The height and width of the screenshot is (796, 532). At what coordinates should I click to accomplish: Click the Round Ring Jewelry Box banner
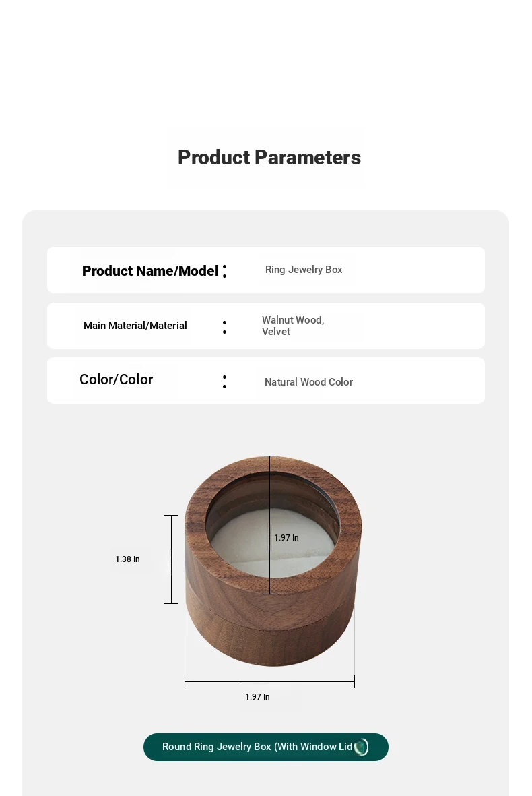266,747
